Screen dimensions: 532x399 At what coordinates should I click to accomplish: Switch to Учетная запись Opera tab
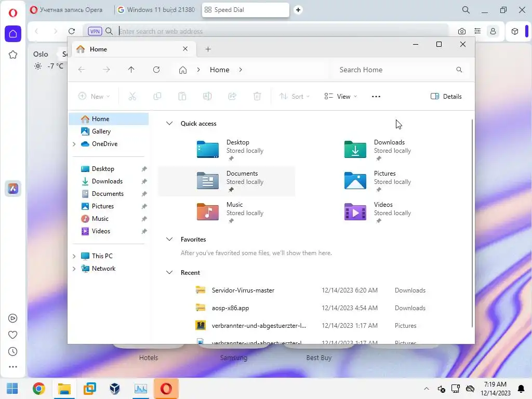67,10
